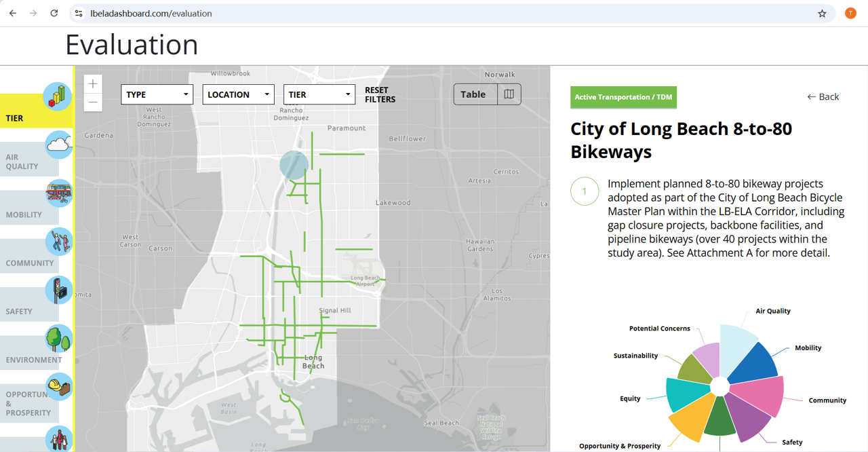The width and height of the screenshot is (868, 452).
Task: Open the TIER filter dropdown
Action: point(319,94)
